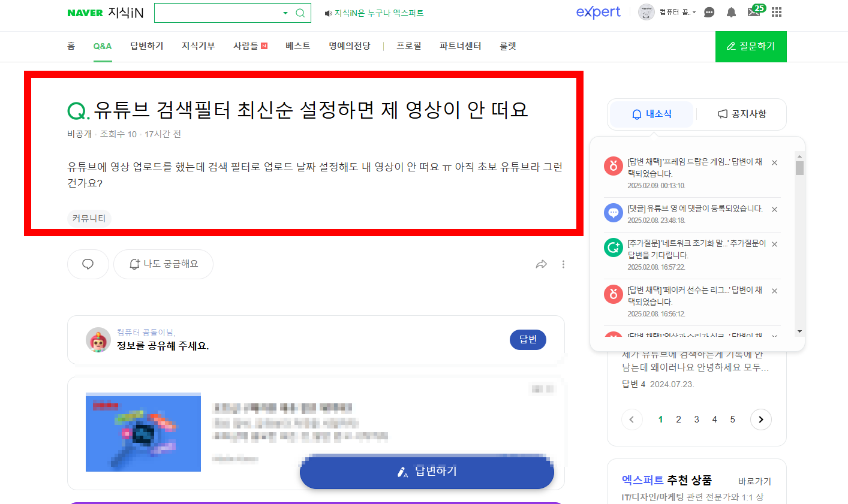Image resolution: width=848 pixels, height=504 pixels.
Task: Open the 베스트 tab
Action: click(298, 46)
